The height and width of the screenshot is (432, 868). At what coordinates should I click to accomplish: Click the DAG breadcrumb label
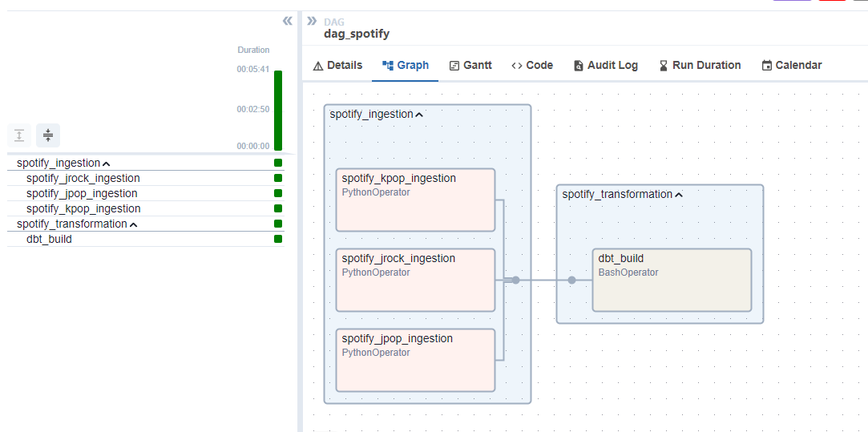[333, 22]
